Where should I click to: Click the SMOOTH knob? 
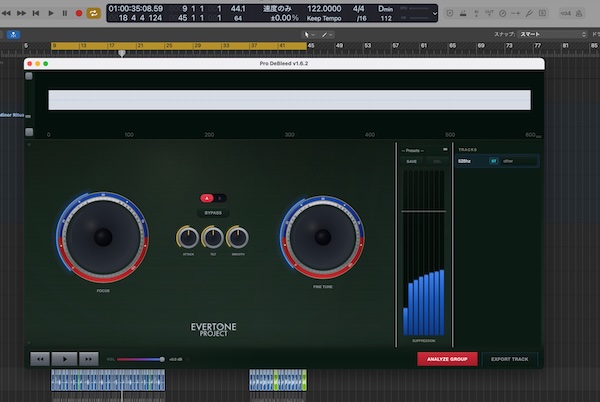pos(238,238)
